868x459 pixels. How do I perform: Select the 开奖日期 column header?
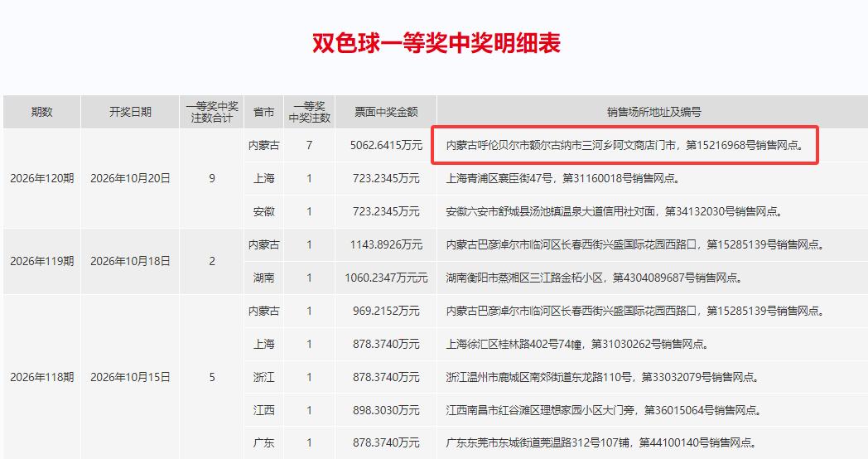coord(130,112)
